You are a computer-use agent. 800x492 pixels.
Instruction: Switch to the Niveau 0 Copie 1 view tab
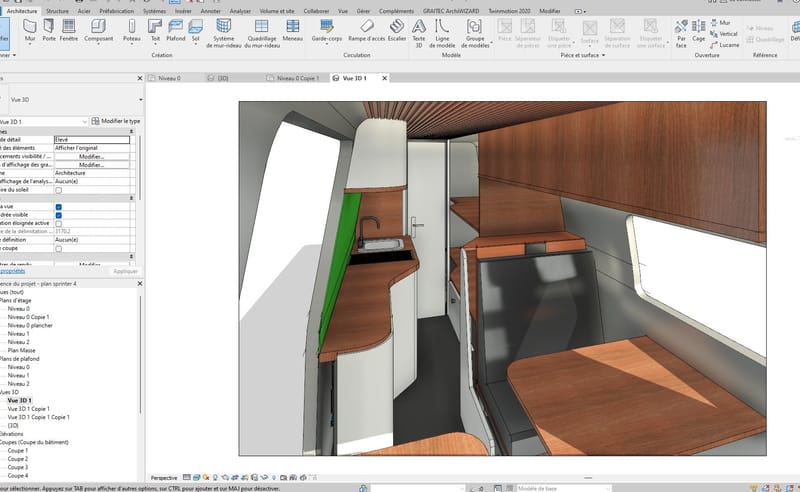click(297, 77)
